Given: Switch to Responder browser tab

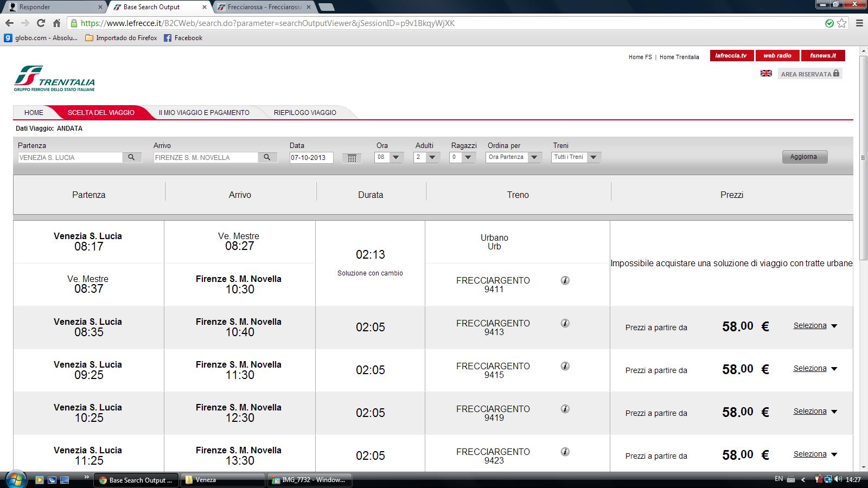Looking at the screenshot, I should coord(54,7).
